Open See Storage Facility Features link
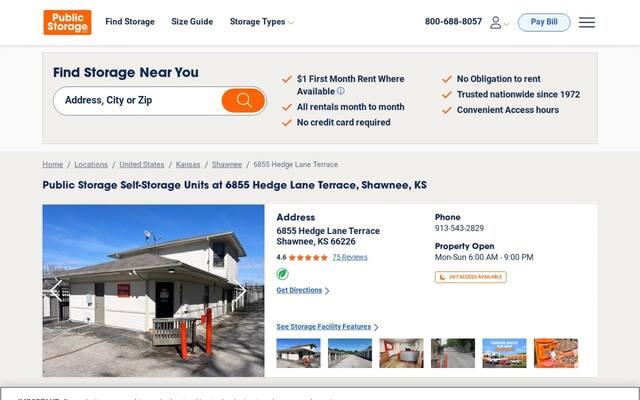The height and width of the screenshot is (400, 640). point(327,327)
